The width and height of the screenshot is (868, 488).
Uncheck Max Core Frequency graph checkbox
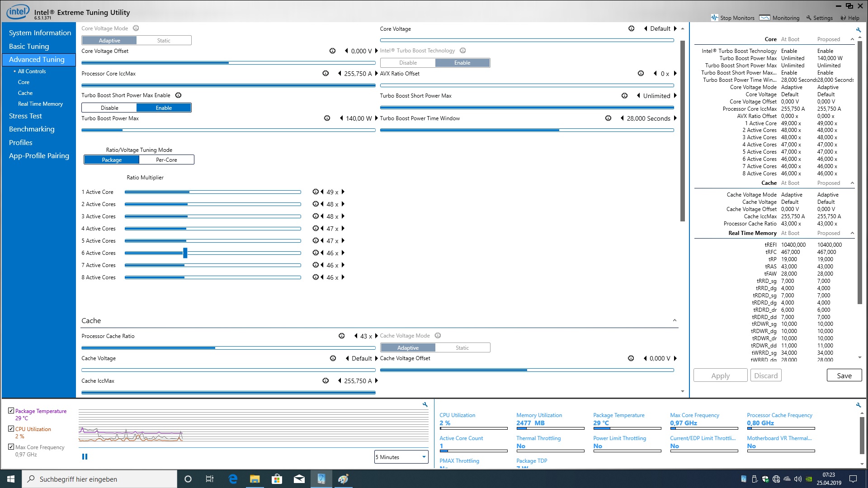[x=11, y=447]
